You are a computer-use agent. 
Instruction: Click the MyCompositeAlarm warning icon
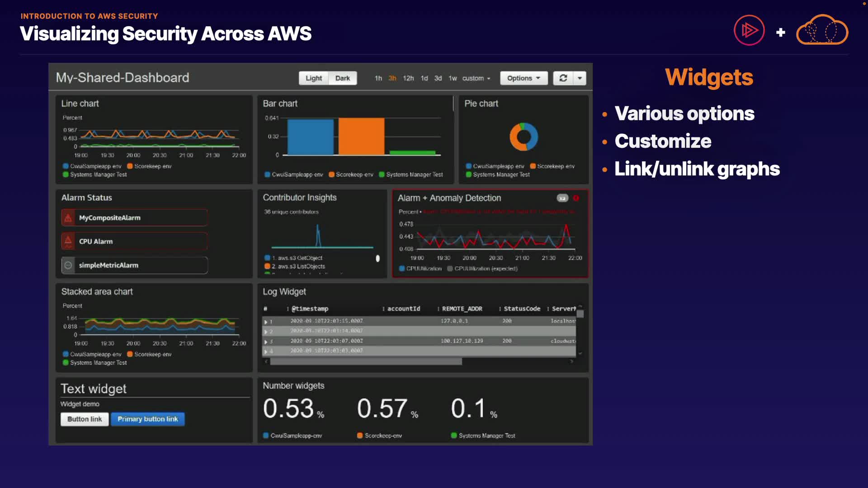(68, 218)
